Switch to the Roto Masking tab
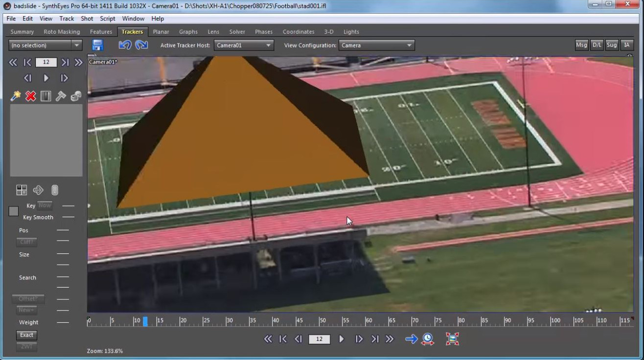Image resolution: width=644 pixels, height=360 pixels. coord(62,32)
